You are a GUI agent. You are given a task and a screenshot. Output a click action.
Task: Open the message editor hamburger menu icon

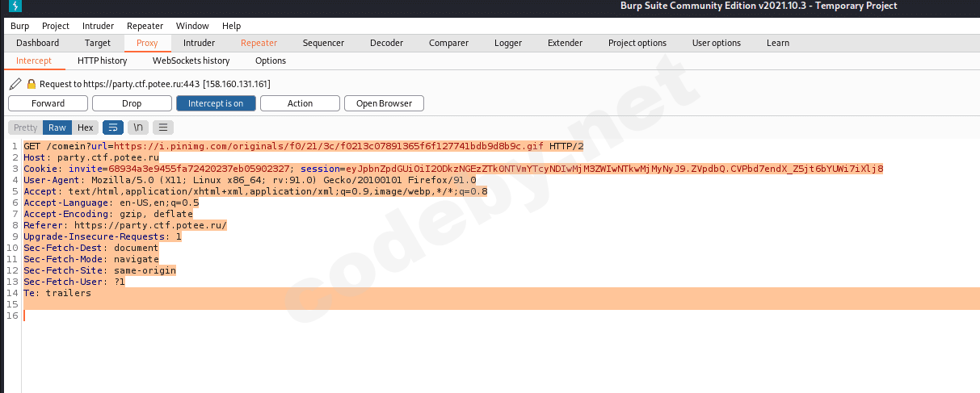point(163,128)
